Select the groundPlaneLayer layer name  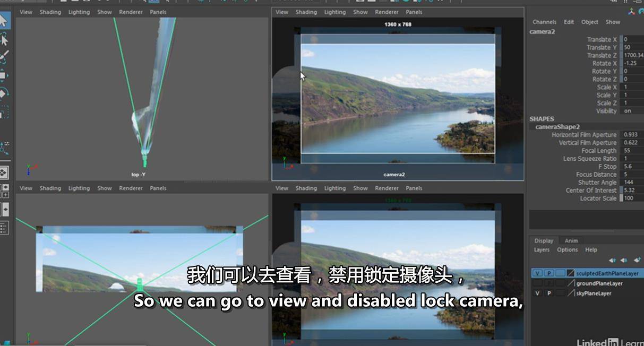[599, 283]
